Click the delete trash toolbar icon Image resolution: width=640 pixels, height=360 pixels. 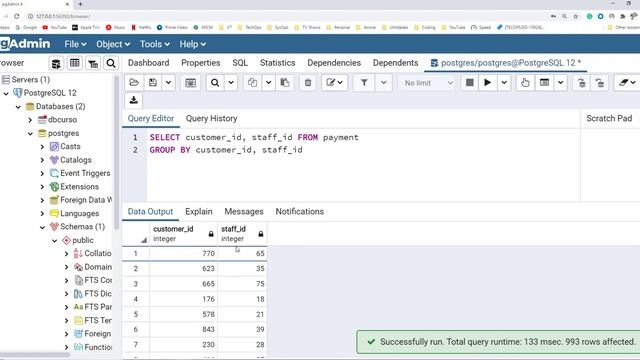(x=308, y=83)
